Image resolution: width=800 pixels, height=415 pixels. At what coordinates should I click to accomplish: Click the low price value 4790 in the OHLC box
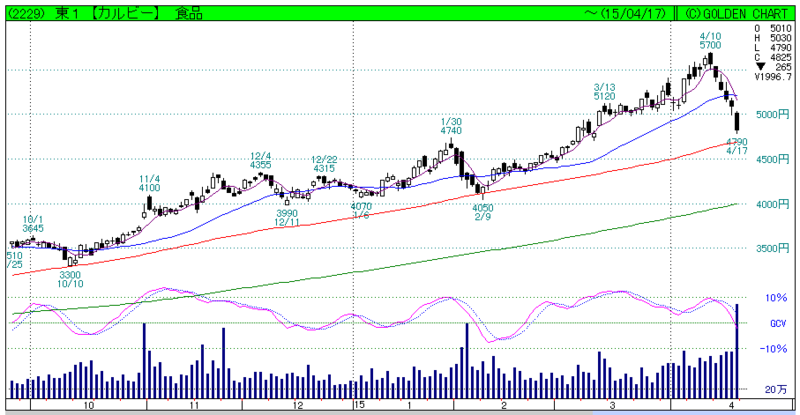781,48
